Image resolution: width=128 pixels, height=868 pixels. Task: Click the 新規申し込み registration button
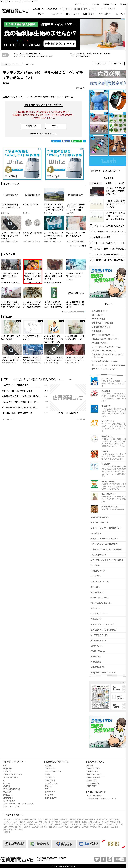(31, 126)
